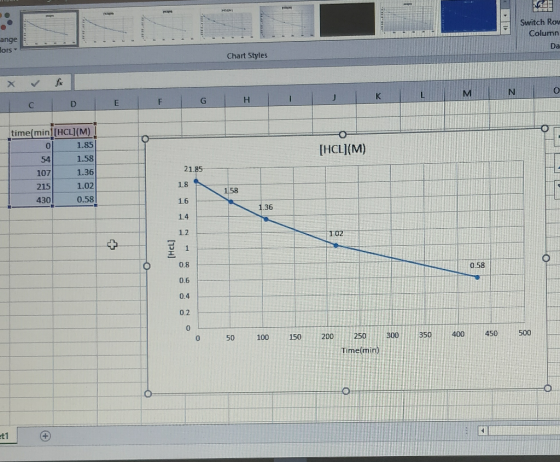Click cell with time value 54
This screenshot has height=462, width=560.
tap(31, 159)
